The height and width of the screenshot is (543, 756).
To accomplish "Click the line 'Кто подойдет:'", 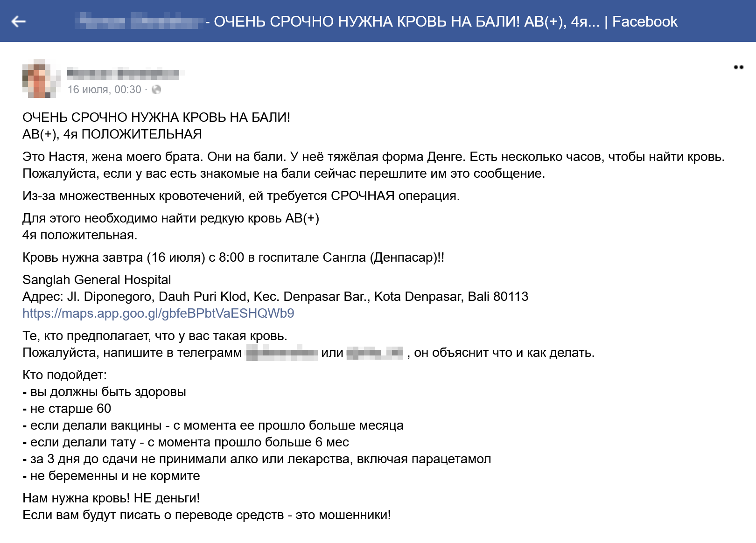I will click(64, 375).
